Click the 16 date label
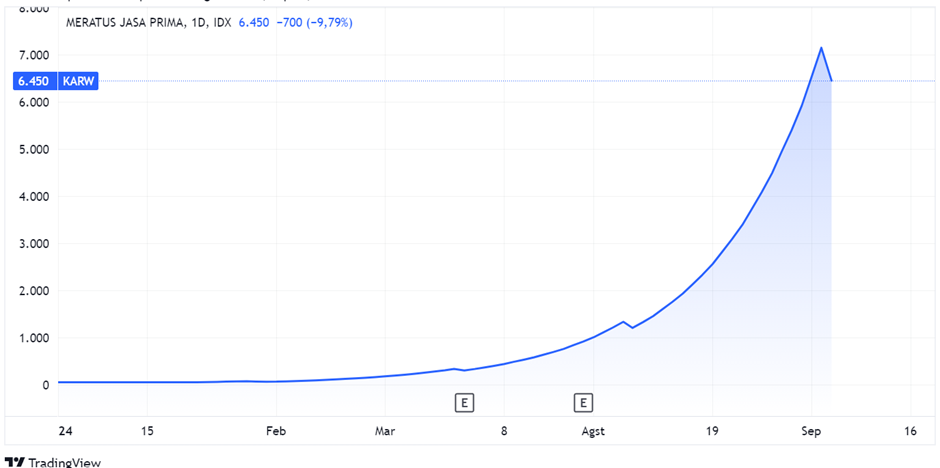940x468 pixels. 911,431
